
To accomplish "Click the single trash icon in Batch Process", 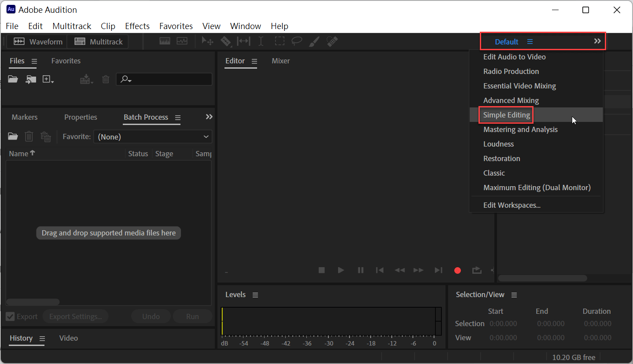I will tap(29, 136).
